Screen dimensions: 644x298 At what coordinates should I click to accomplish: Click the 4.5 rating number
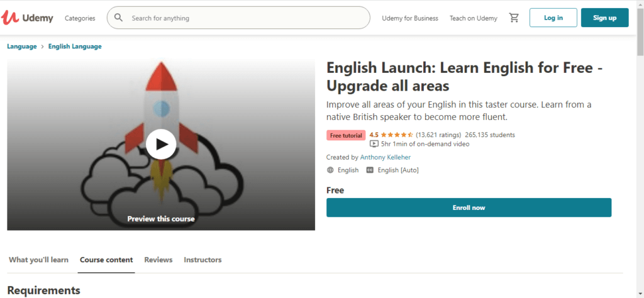(x=374, y=135)
